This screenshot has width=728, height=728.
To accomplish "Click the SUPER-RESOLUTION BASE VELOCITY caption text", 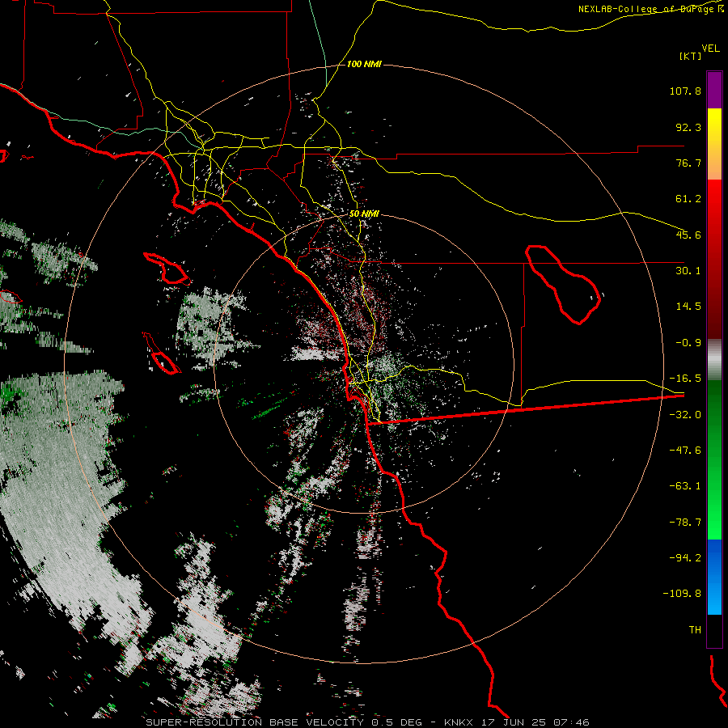I will [255, 722].
